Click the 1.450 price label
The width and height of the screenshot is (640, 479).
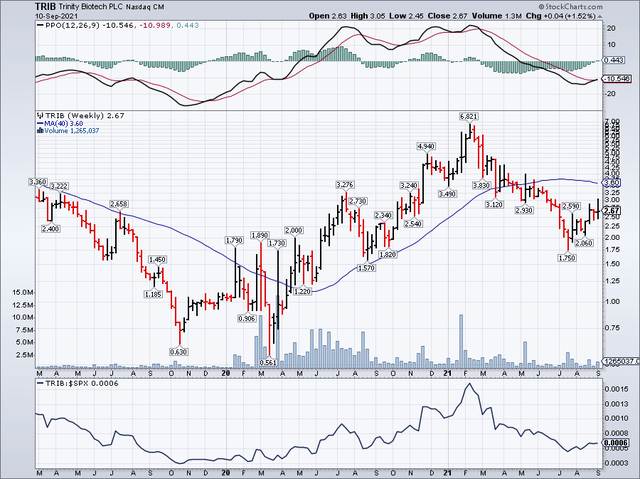click(158, 259)
